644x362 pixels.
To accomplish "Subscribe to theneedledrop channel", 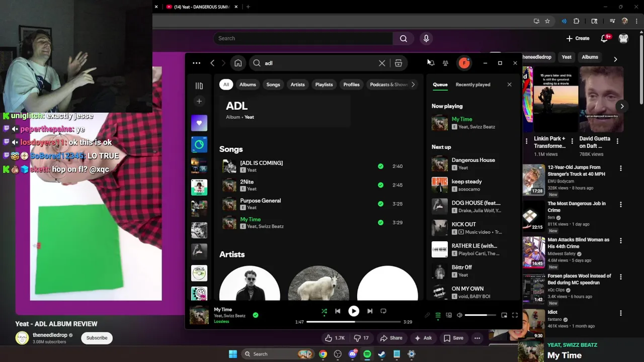I will tap(97, 338).
